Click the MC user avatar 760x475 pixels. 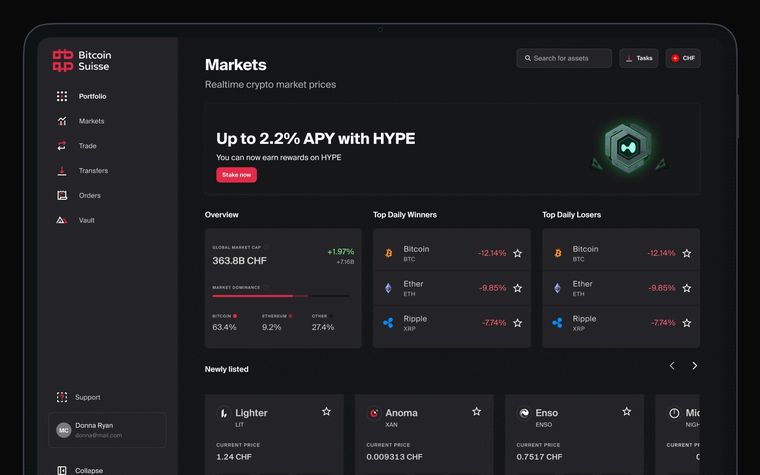pyautogui.click(x=63, y=430)
